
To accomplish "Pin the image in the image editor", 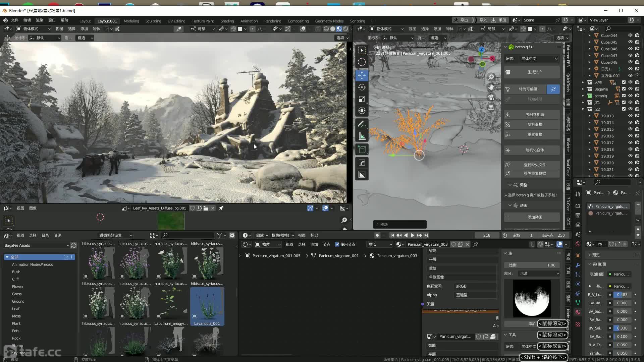I will pyautogui.click(x=221, y=208).
